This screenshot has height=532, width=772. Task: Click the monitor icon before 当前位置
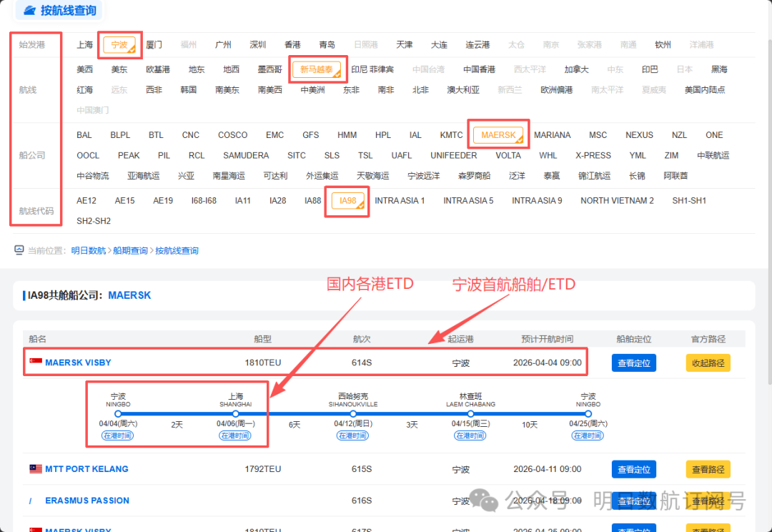(x=19, y=250)
